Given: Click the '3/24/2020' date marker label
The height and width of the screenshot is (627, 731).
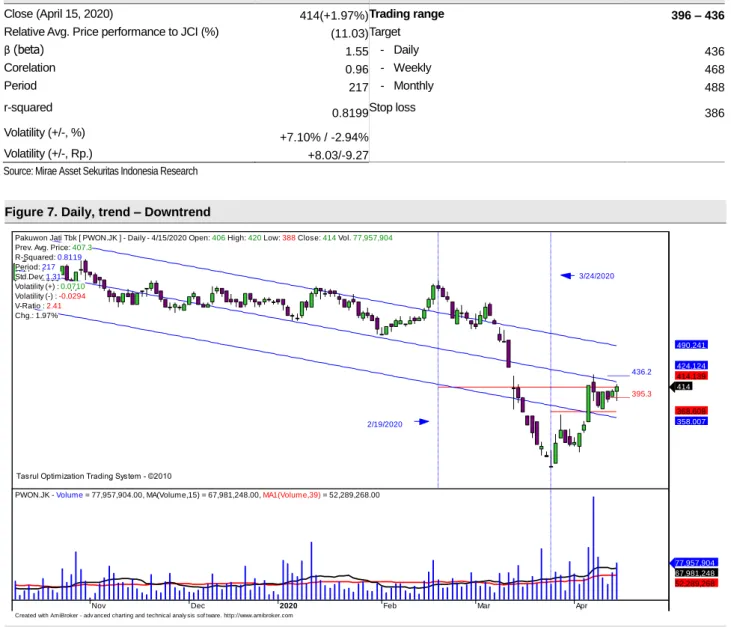Looking at the screenshot, I should [x=596, y=276].
